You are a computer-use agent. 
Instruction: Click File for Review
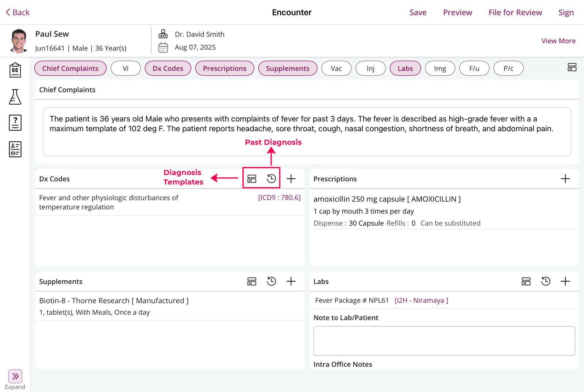515,12
